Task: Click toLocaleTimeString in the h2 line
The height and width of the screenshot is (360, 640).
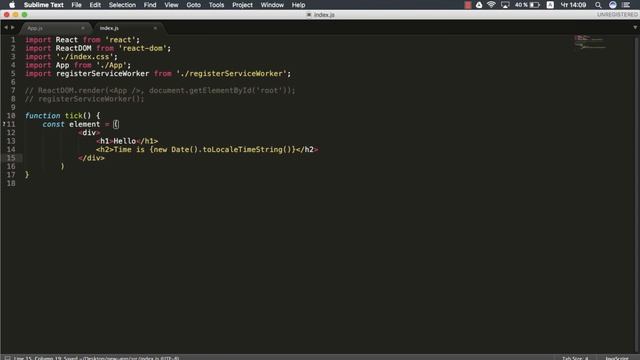Action: click(x=242, y=149)
